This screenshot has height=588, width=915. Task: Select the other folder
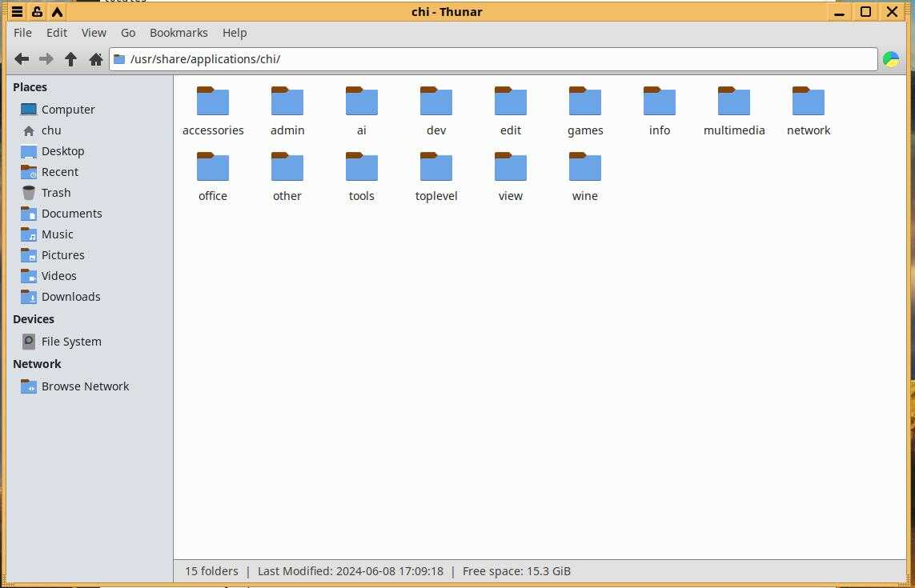pos(287,166)
